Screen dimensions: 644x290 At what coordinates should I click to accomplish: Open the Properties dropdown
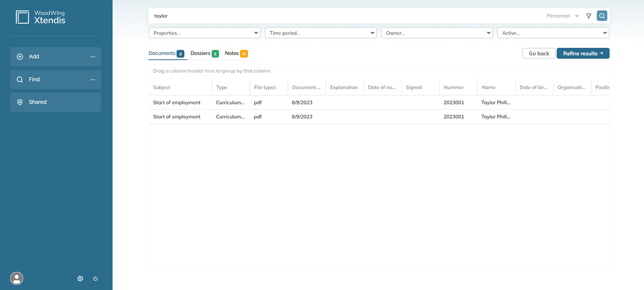[x=204, y=33]
